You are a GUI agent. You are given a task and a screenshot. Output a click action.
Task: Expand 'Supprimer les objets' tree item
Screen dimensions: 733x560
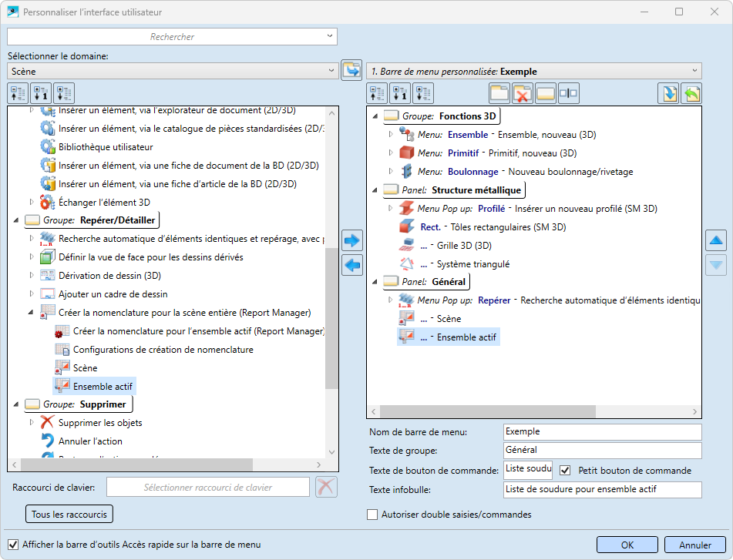(32, 422)
